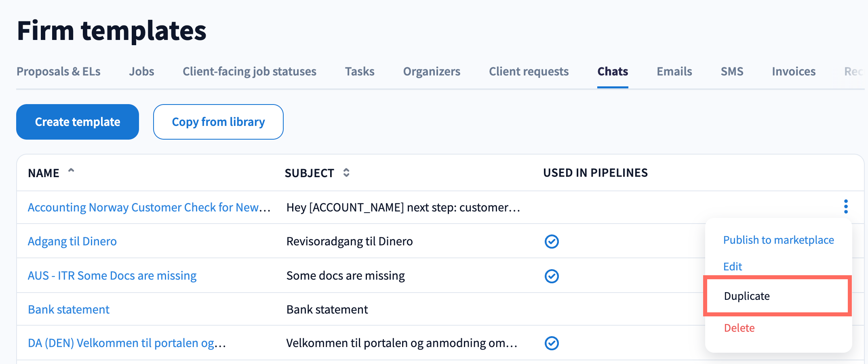This screenshot has height=364, width=868.
Task: Click pipeline checkmark for DA (DEN) Velkommen row
Action: pos(552,343)
